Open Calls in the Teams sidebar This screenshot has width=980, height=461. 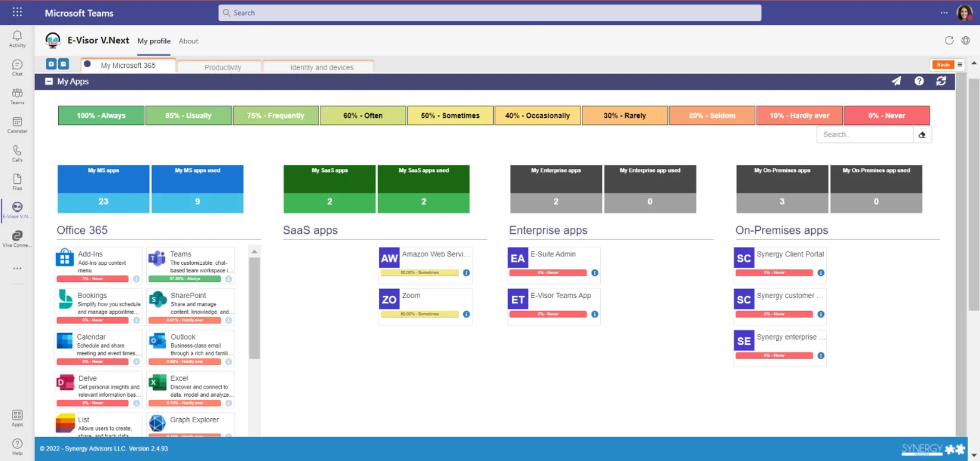pos(17,153)
